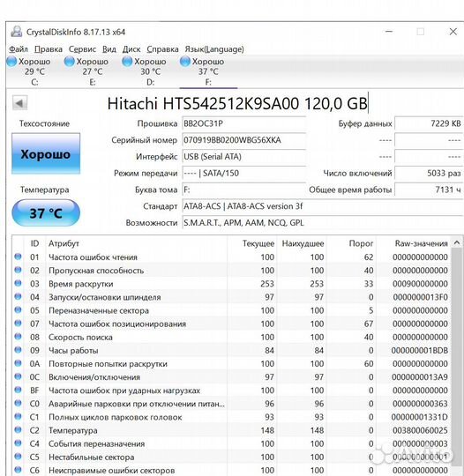Click status dot of attribute 05 Переназначенные сектора
This screenshot has width=464, height=476.
point(18,310)
